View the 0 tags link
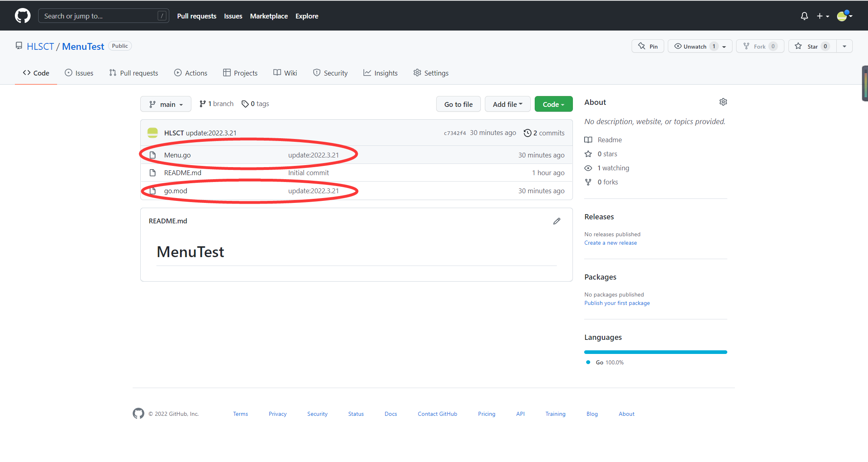Screen dimensions: 868x462 click(x=255, y=104)
